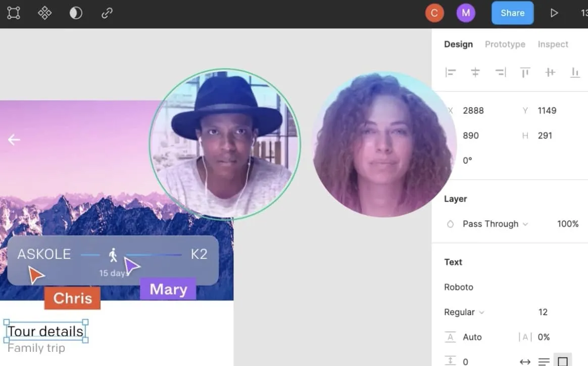This screenshot has height=366, width=588.
Task: Click the purple M user avatar
Action: [x=466, y=13]
